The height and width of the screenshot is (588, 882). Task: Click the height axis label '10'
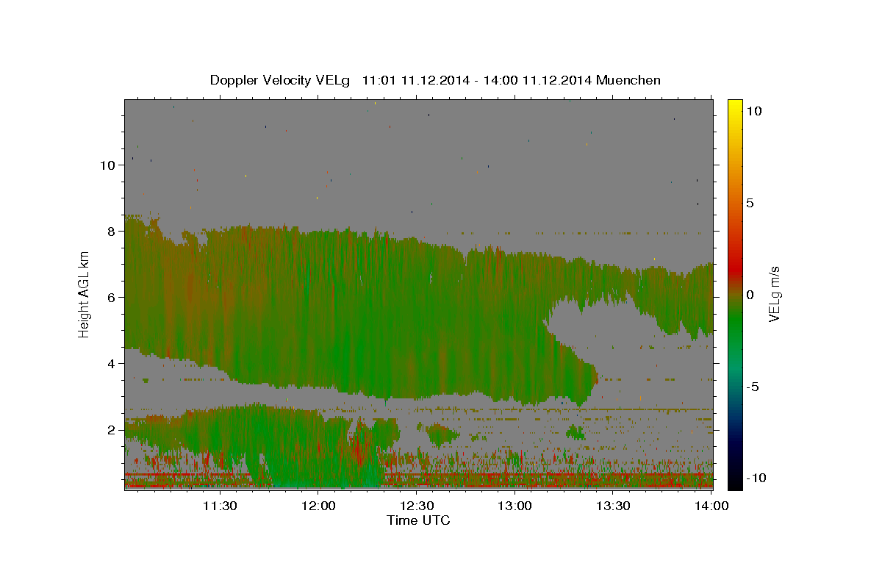tap(108, 165)
